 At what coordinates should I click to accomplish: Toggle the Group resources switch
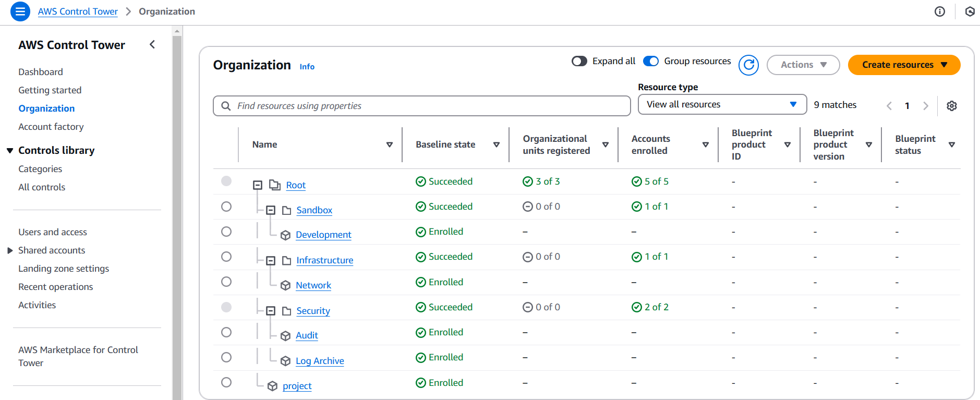coord(651,61)
